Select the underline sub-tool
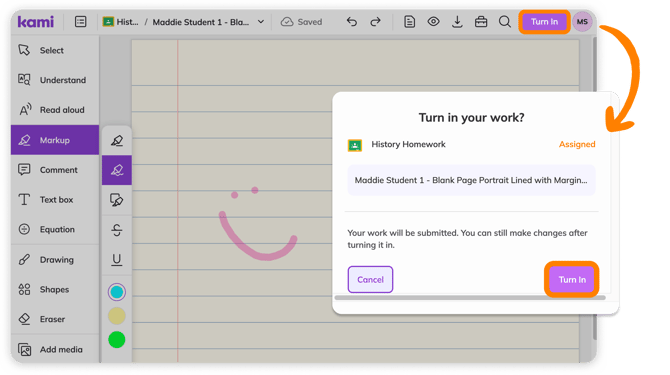This screenshot has width=670, height=375. [x=117, y=260]
